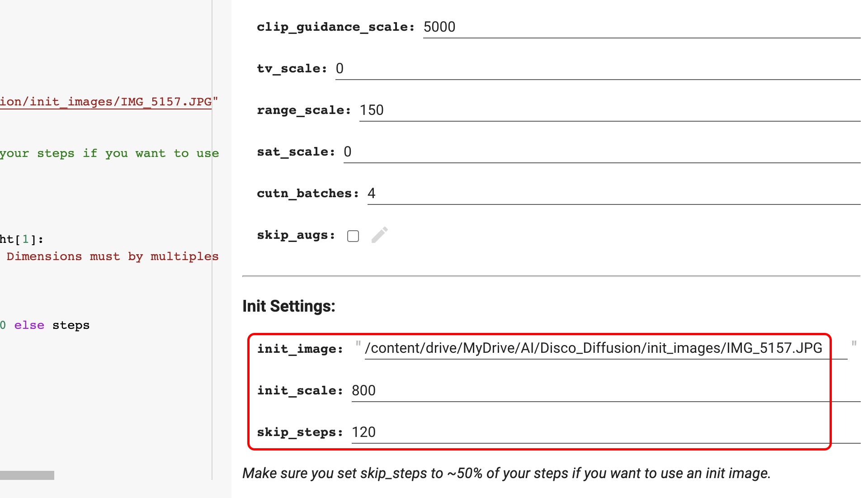Click the Init Settings heading
The width and height of the screenshot is (868, 498).
(x=288, y=306)
